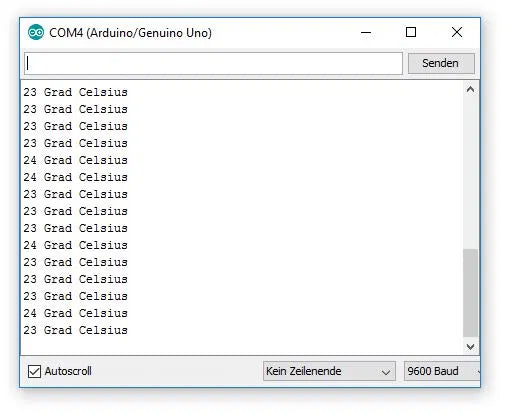Click the Senden button
Screen dimensions: 510x417
(x=441, y=63)
